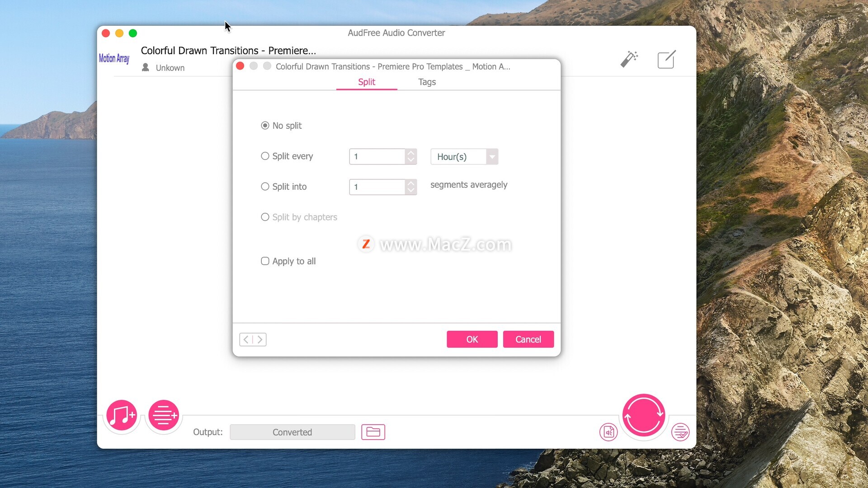Select the Split into radio button
Screen dimensions: 868x488
pos(265,187)
